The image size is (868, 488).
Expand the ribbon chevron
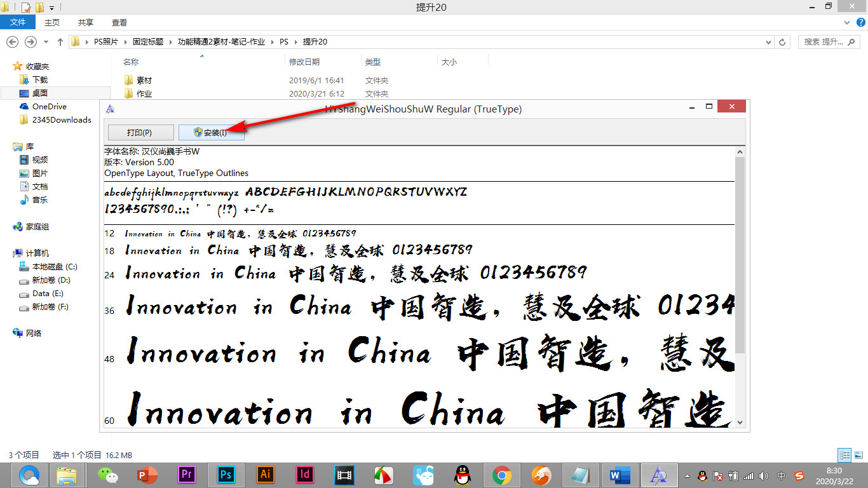coord(848,22)
